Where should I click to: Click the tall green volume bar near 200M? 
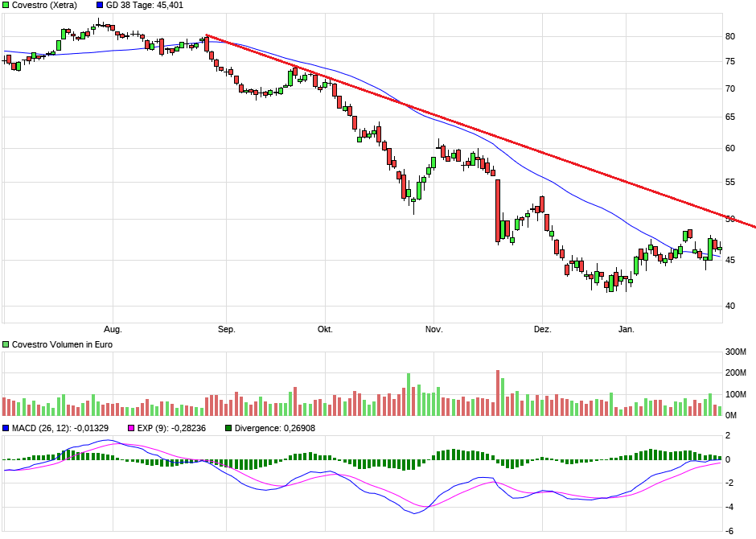pyautogui.click(x=409, y=394)
